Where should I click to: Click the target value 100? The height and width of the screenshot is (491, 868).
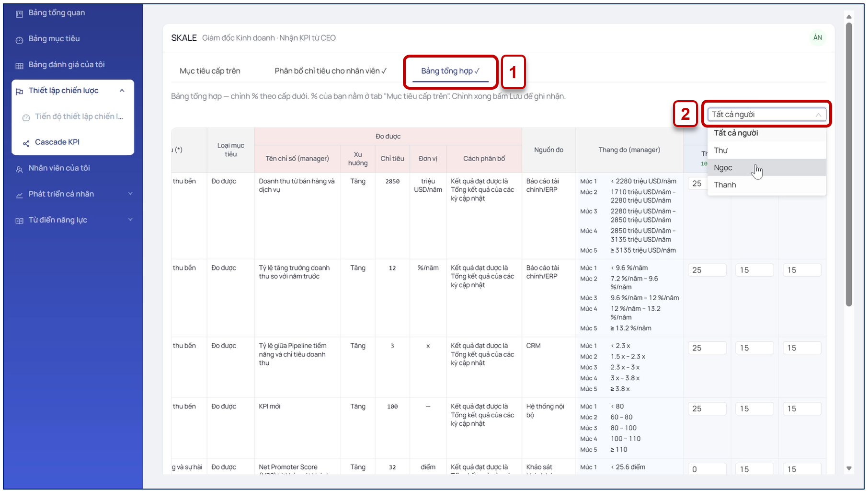point(392,407)
